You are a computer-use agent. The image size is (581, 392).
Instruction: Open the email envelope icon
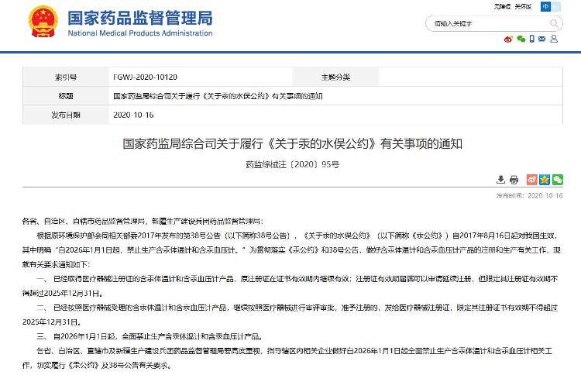pyautogui.click(x=542, y=39)
